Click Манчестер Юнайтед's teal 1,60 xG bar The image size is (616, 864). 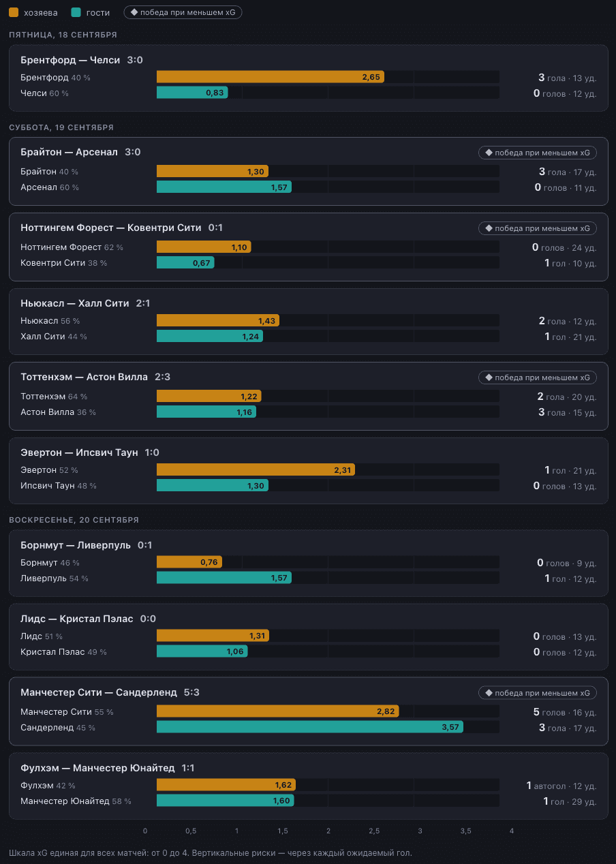(x=226, y=801)
